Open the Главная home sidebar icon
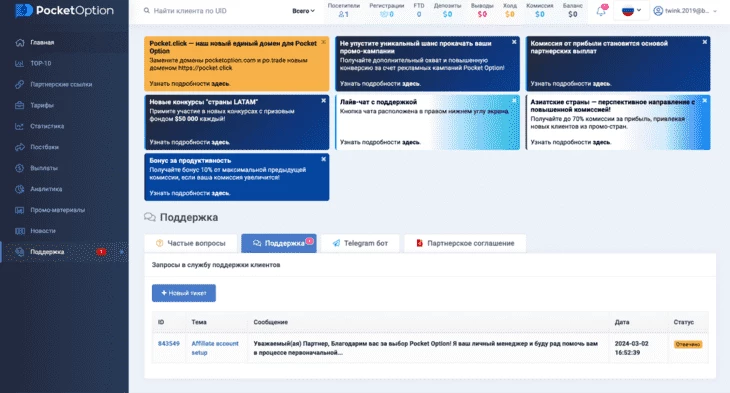This screenshot has width=730, height=393. pyautogui.click(x=20, y=42)
